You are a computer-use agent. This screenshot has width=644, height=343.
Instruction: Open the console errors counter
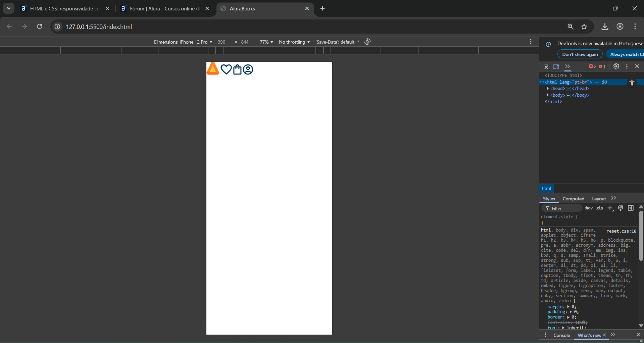(x=593, y=66)
